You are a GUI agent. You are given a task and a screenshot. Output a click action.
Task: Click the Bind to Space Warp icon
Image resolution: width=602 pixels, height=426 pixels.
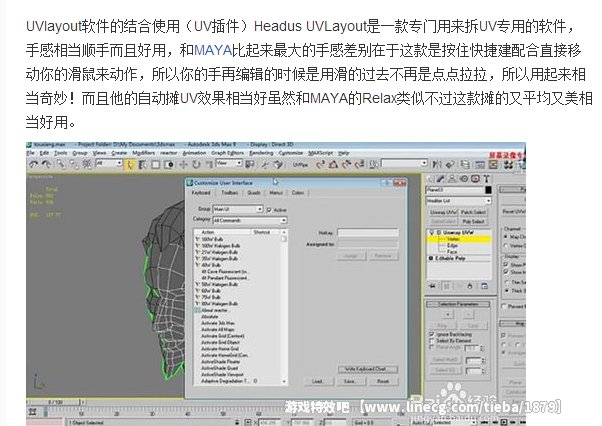point(87,164)
